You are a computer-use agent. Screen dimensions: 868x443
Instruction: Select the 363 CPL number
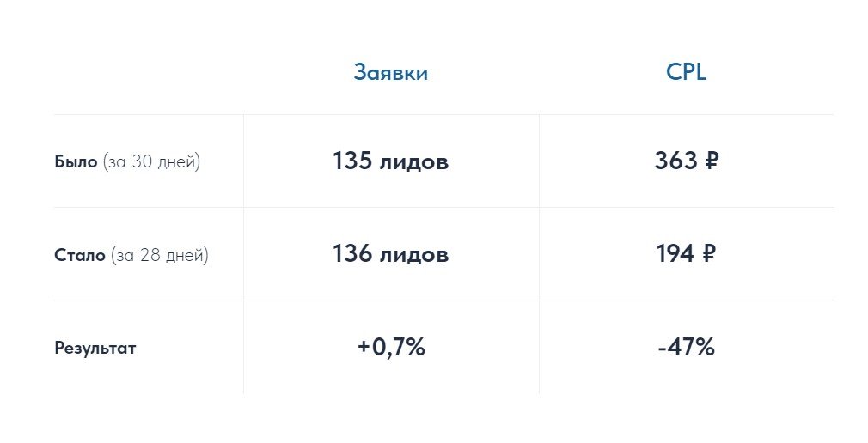coord(675,161)
